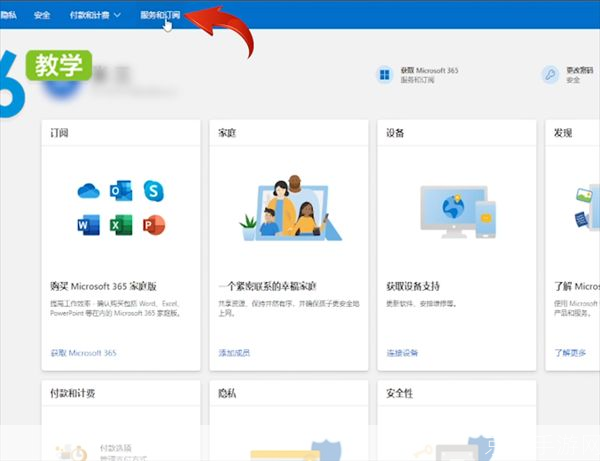Open the 服务和订阅 menu item

(x=160, y=15)
